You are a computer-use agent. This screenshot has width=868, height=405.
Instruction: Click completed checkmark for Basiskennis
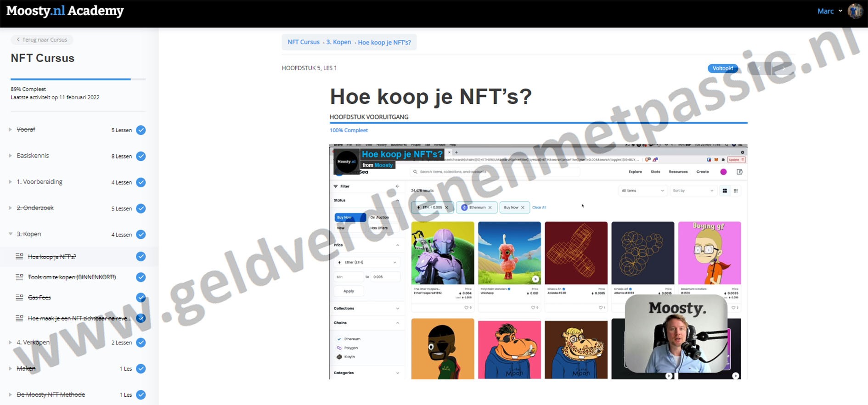pos(141,156)
